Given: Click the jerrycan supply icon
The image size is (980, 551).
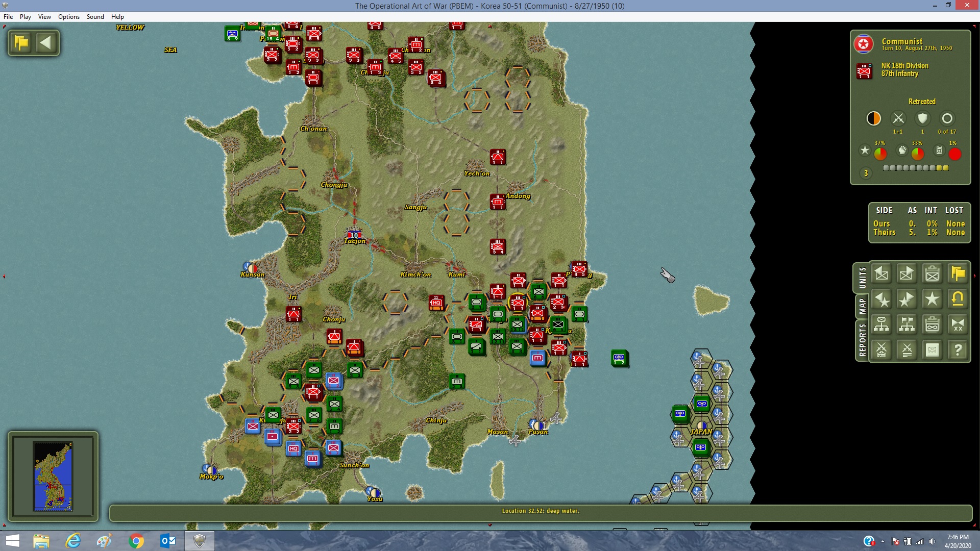Looking at the screenshot, I should [x=939, y=151].
